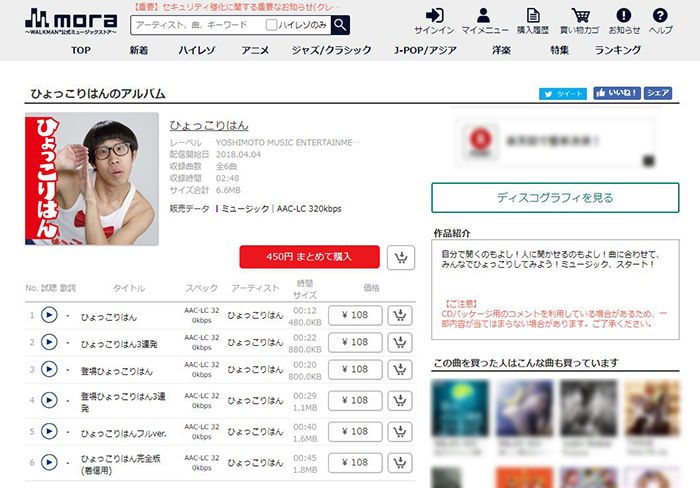
Task: Click ディスコグラフィを見る button
Action: tap(555, 198)
